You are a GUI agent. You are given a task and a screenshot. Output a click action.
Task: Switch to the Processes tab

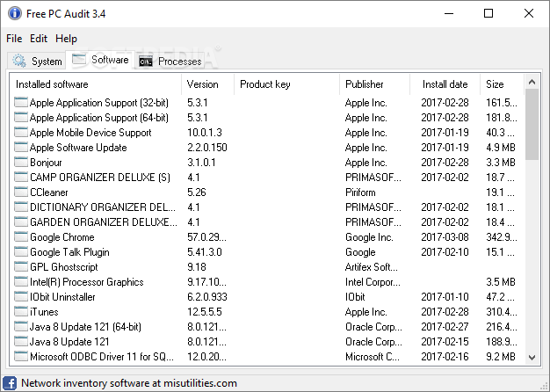(x=170, y=61)
